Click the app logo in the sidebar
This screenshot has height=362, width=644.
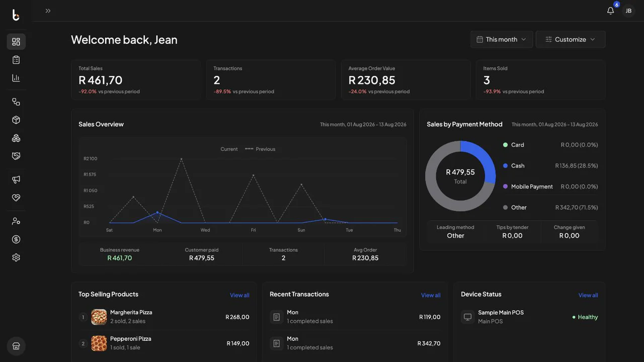click(16, 15)
